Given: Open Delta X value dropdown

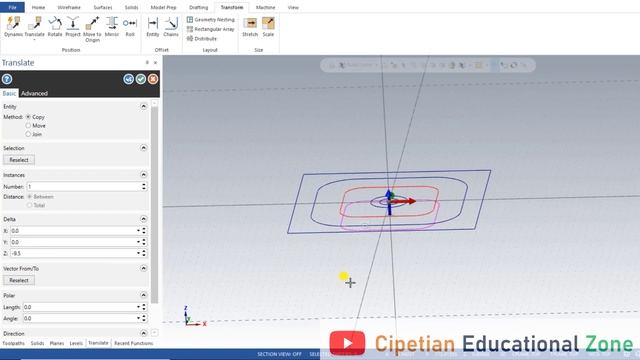Looking at the screenshot, I should point(138,231).
